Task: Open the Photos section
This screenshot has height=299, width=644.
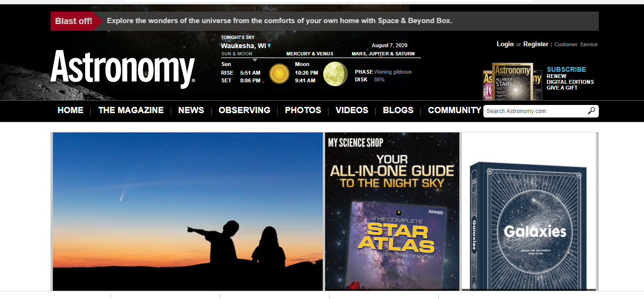Action: point(303,110)
